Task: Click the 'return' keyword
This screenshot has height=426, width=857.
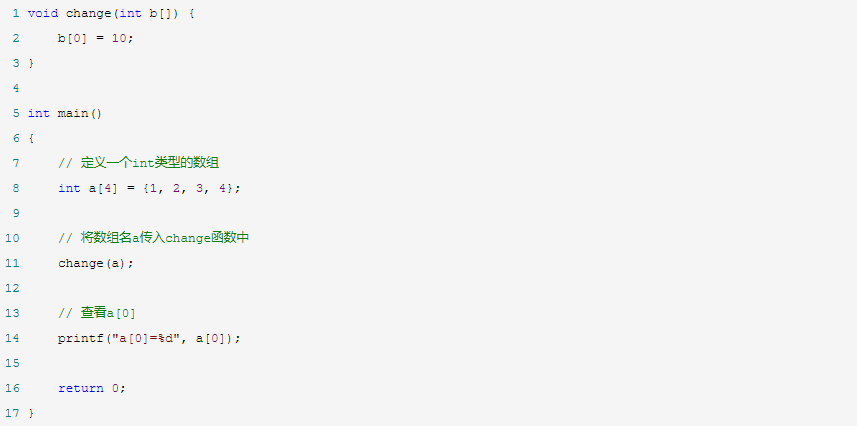Action: pos(80,388)
